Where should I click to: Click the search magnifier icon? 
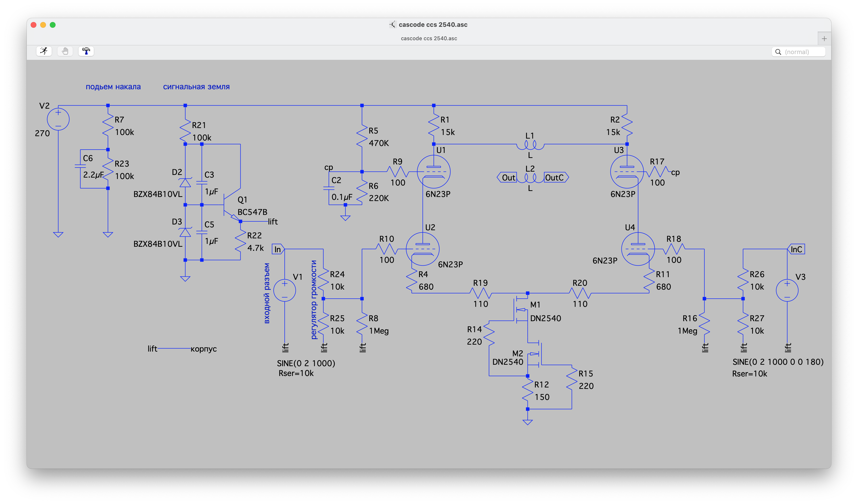click(778, 52)
